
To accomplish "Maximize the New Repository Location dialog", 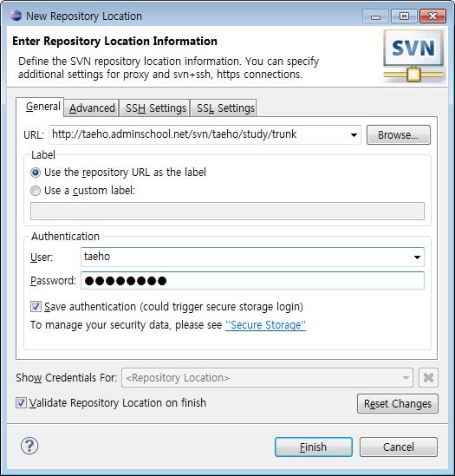I will [x=404, y=16].
